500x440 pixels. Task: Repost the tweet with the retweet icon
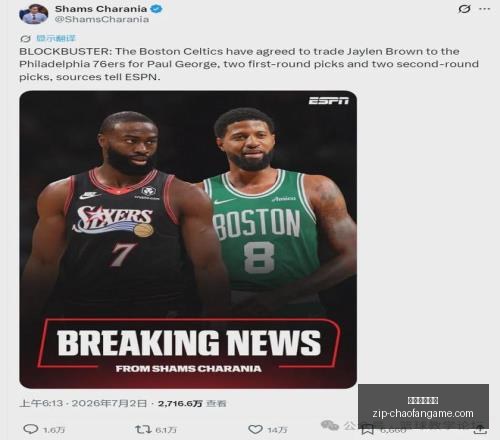143,429
